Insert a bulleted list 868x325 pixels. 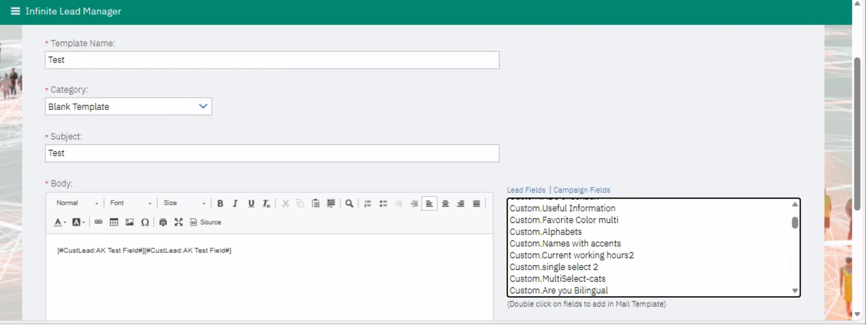coord(383,203)
